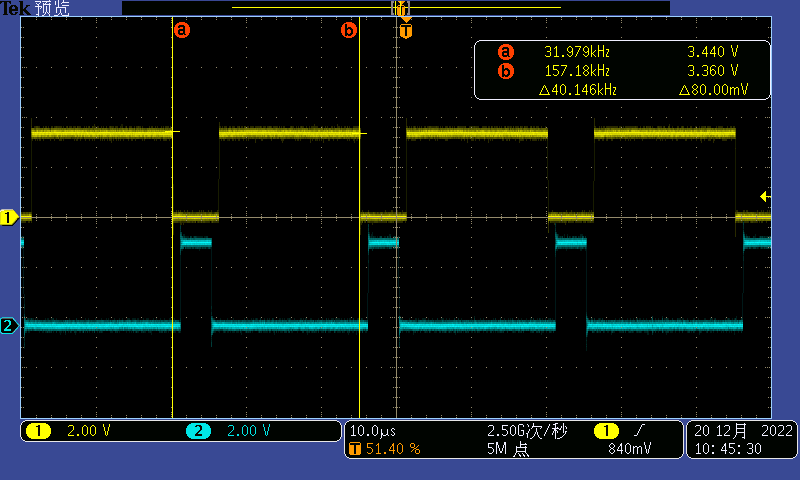
Task: Click cursor a icon in readout box
Action: tap(506, 52)
